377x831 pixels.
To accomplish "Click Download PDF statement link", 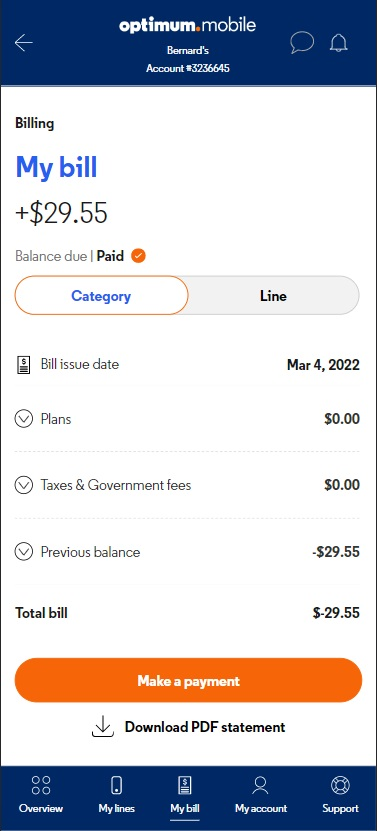I will click(x=205, y=727).
